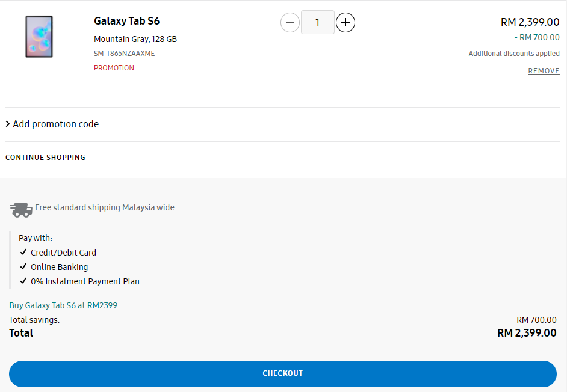567x392 pixels.
Task: Click the checkmark beside 0% Instalment Payment Plan
Action: click(23, 281)
